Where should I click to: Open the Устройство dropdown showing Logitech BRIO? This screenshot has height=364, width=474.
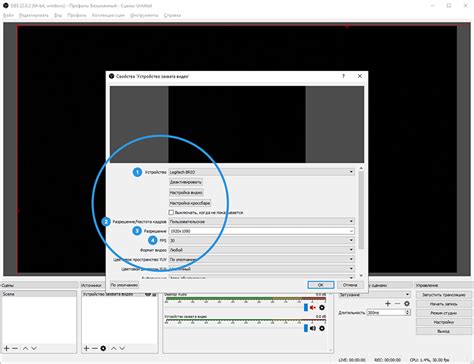[262, 172]
